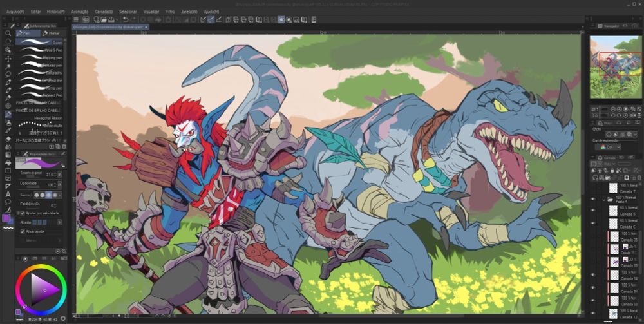Image resolution: width=644 pixels, height=324 pixels.
Task: Toggle visibility of Camada 14 layer
Action: (x=592, y=274)
